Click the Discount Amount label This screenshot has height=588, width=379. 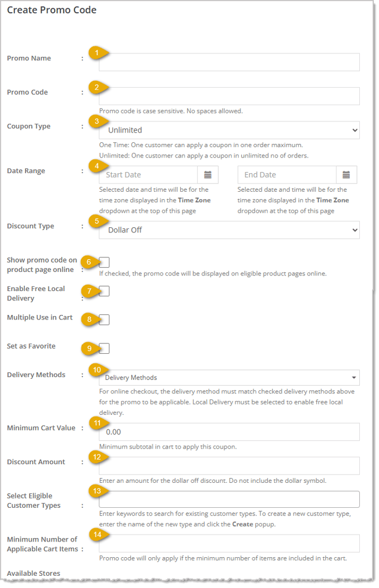36,462
